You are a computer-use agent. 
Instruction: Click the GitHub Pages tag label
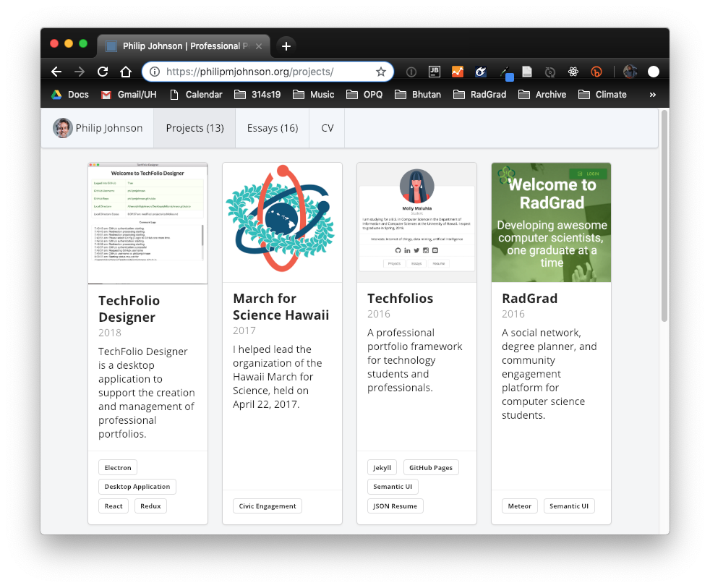pos(431,467)
